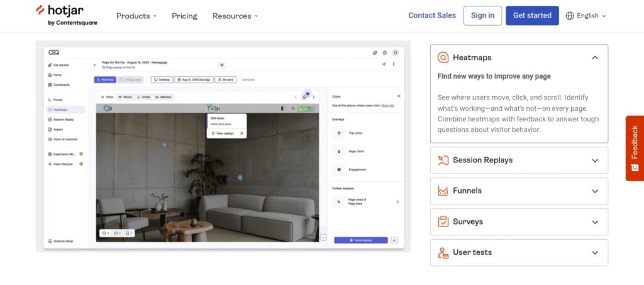Screen dimensions: 644x285
Task: Open Experience Mo... sidebar item
Action: (x=65, y=154)
